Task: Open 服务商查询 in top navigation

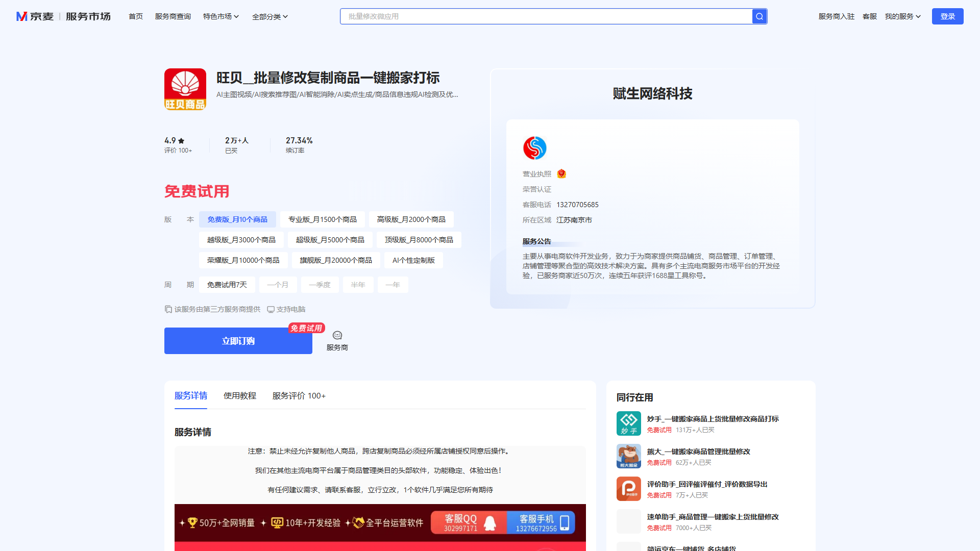Action: 173,16
